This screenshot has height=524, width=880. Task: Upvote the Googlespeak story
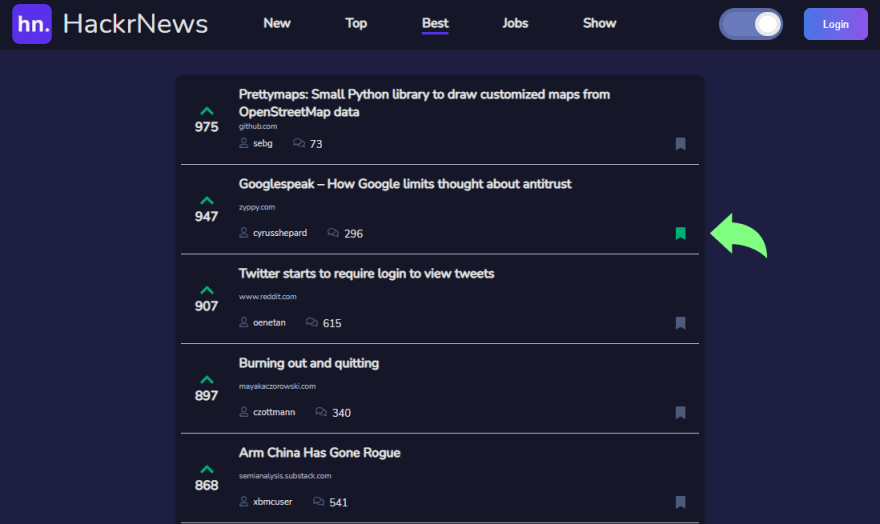click(207, 201)
